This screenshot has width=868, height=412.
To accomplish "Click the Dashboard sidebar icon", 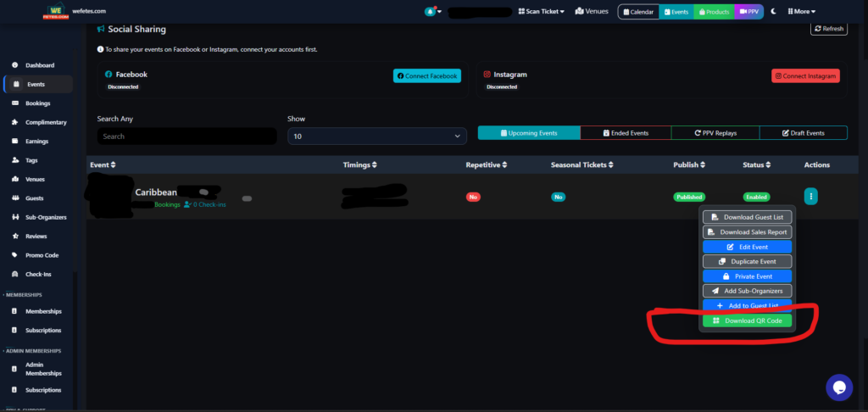I will click(15, 65).
